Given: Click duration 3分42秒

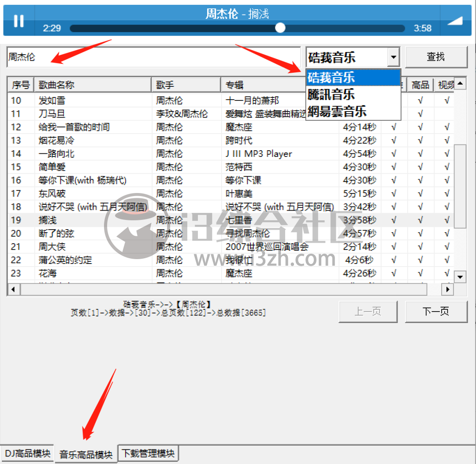Looking at the screenshot, I should tap(360, 207).
